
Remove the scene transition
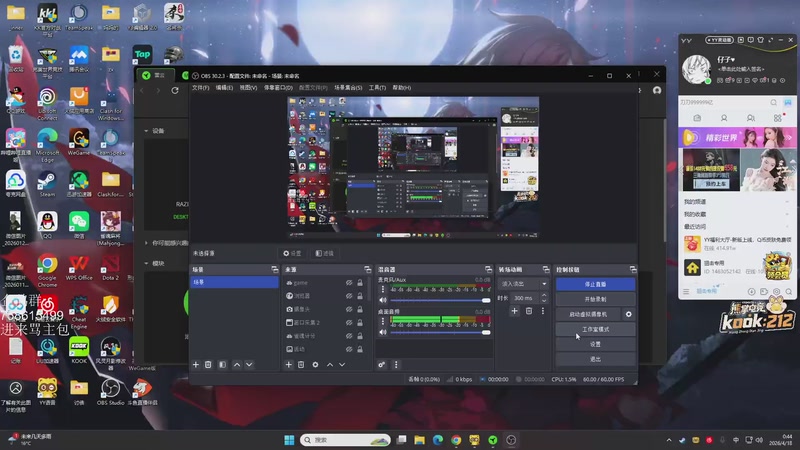(529, 311)
